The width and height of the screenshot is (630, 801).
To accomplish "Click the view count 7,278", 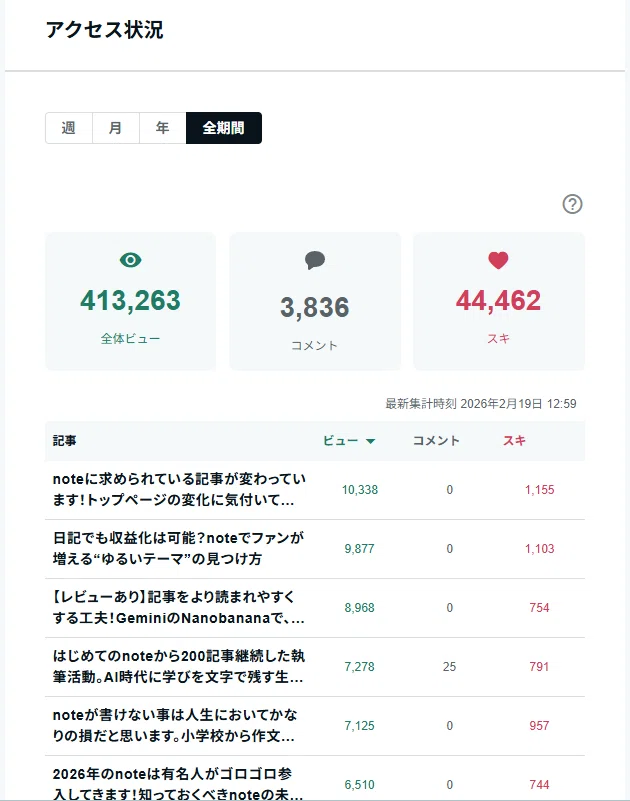I will 359,666.
